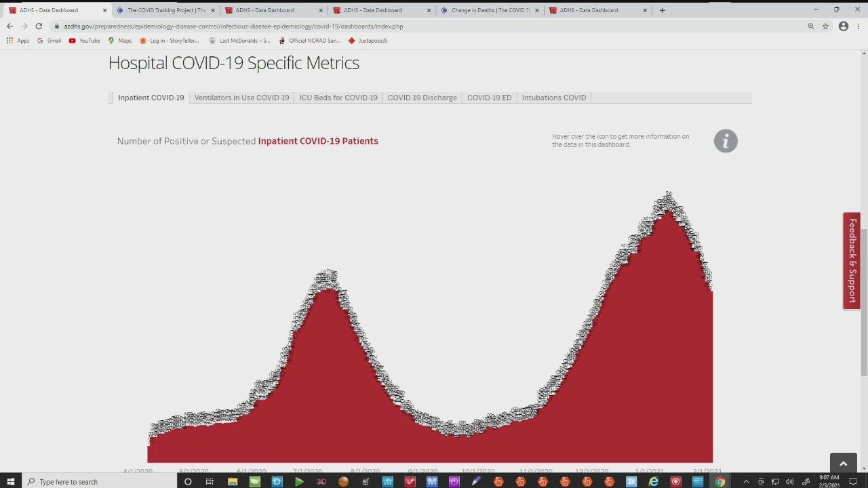Switch to The COVID Tracking Project browser tab

point(163,10)
